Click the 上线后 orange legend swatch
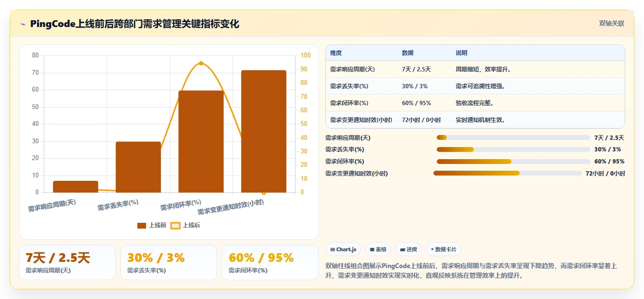Image resolution: width=644 pixels, height=299 pixels. (176, 225)
